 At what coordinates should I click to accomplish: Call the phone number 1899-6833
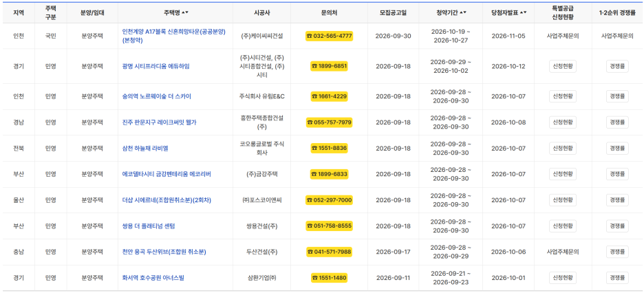tap(329, 175)
